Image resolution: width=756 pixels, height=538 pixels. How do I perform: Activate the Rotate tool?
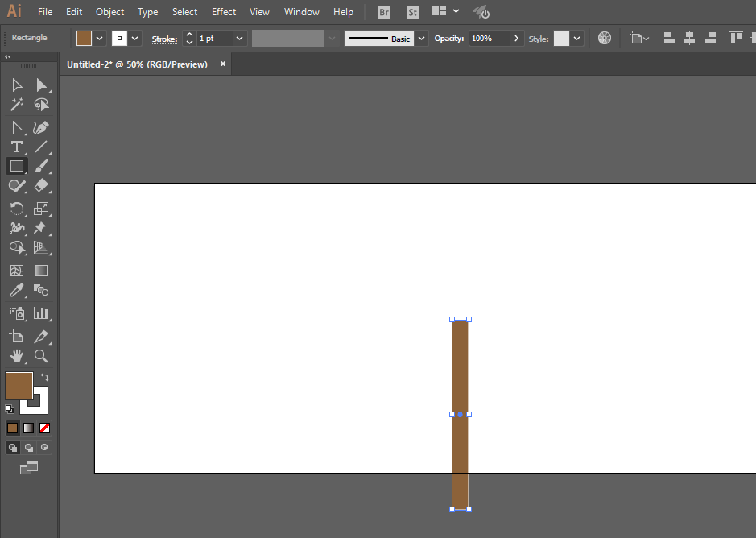click(16, 208)
